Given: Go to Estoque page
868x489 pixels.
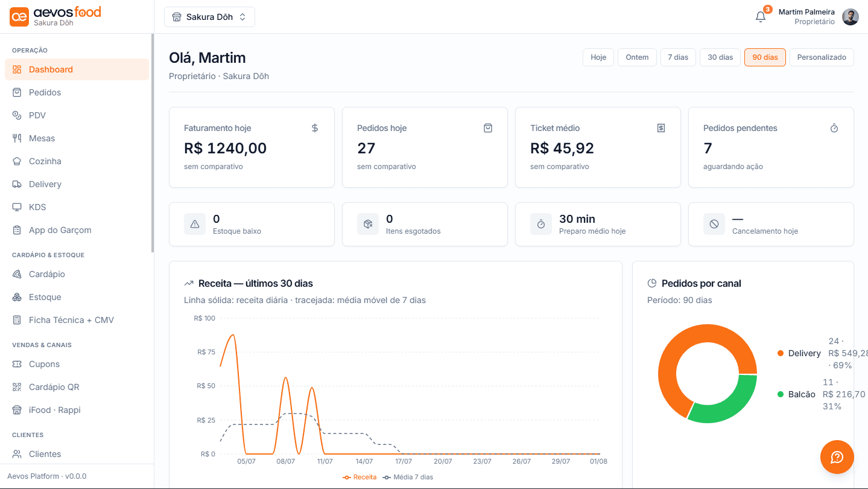Looking at the screenshot, I should (77, 297).
